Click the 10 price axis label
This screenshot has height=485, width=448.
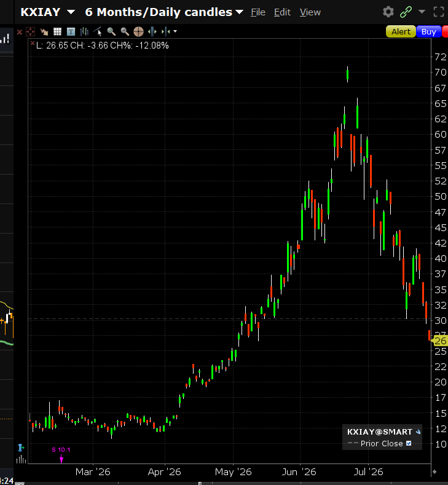click(x=441, y=444)
